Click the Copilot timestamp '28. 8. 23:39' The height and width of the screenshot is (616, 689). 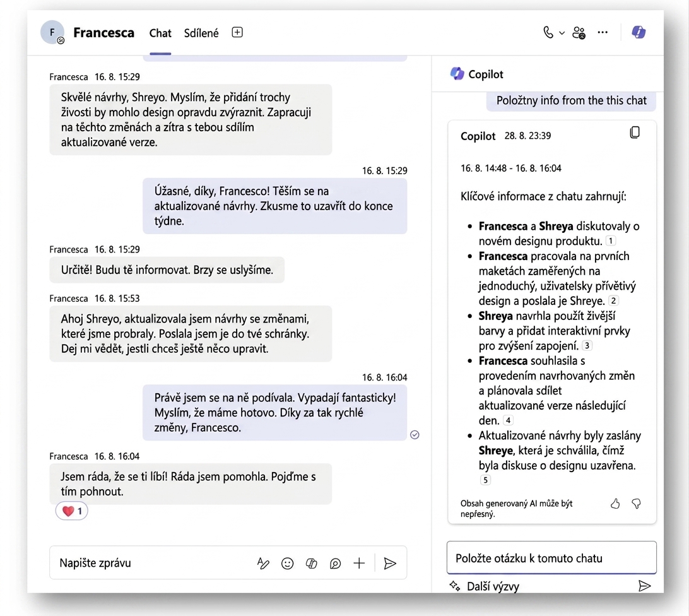pos(527,136)
